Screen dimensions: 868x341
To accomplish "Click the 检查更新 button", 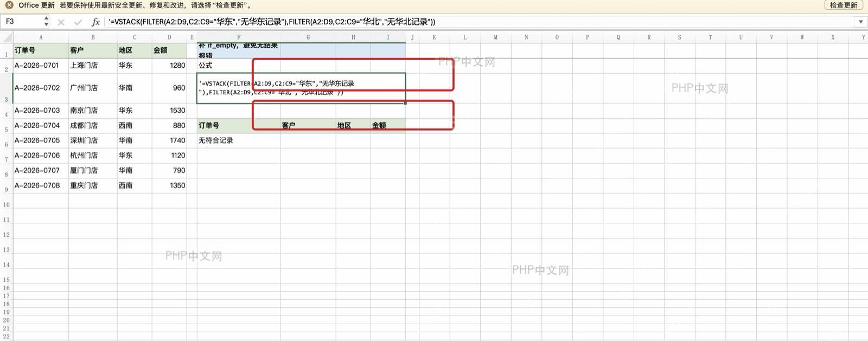I will point(844,5).
